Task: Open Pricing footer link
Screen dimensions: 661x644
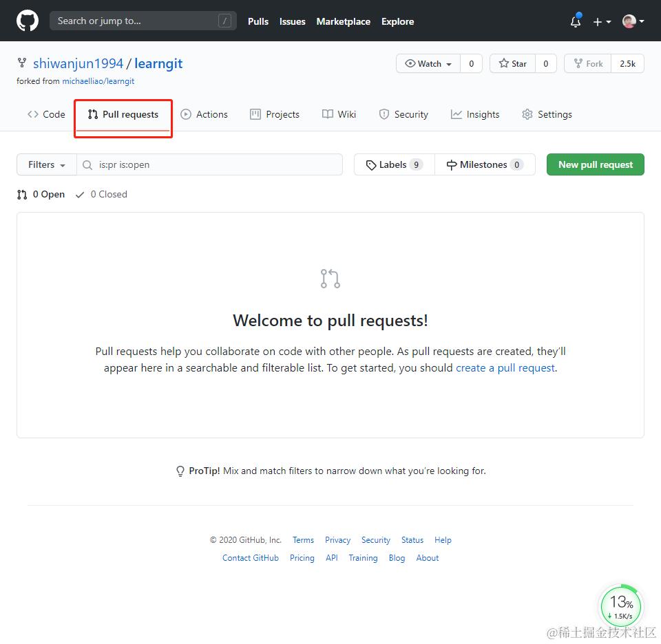Action: [302, 558]
